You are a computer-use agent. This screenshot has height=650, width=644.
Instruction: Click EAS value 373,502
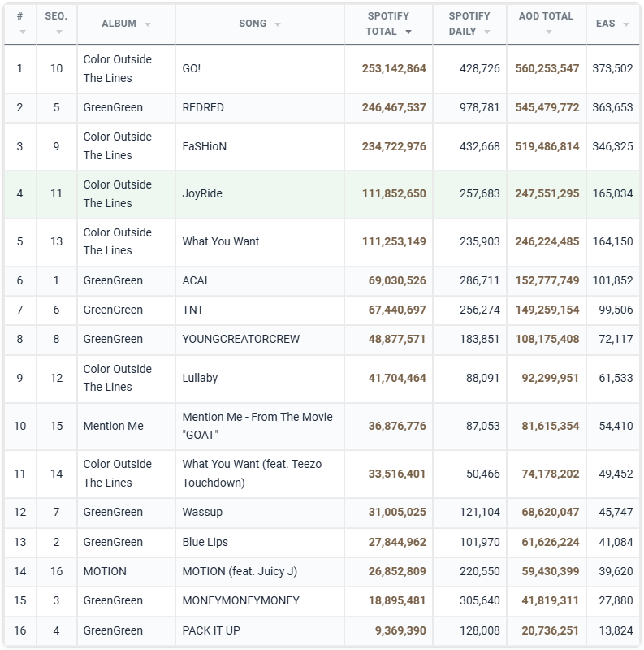(x=612, y=68)
